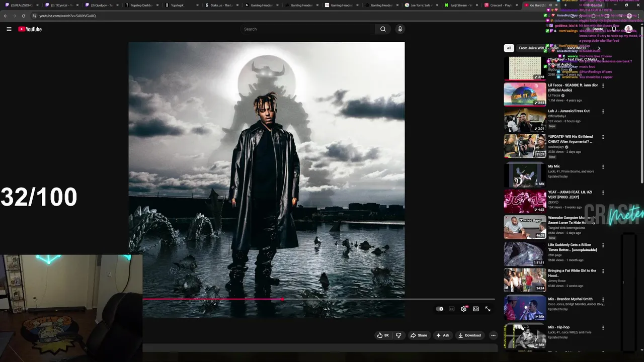The width and height of the screenshot is (644, 362).
Task: Click the browser address bar URL
Action: coord(67,16)
